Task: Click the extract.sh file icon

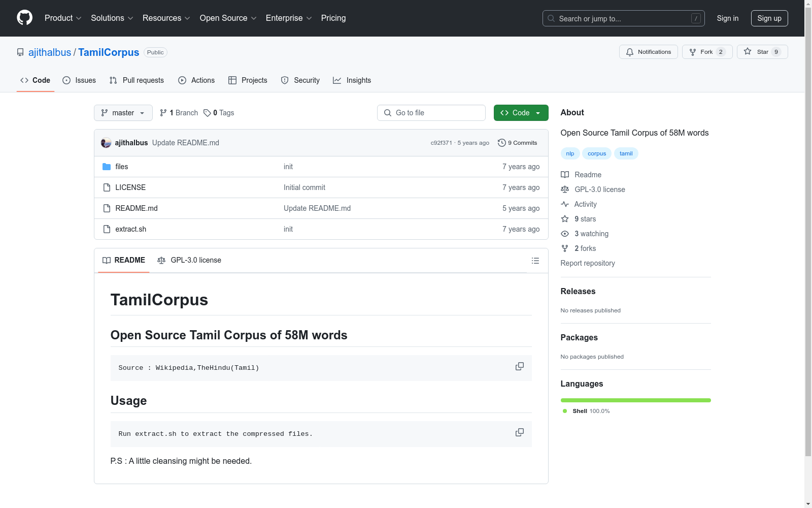Action: pos(107,229)
